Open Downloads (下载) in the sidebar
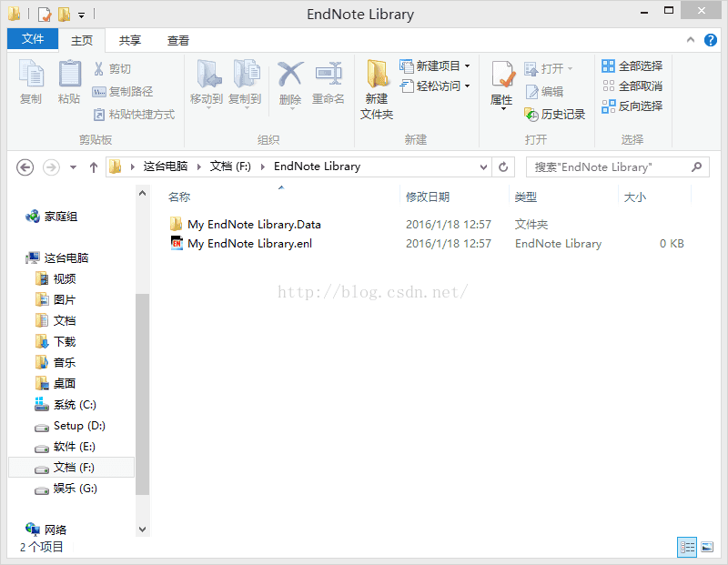This screenshot has width=728, height=565. 56,342
